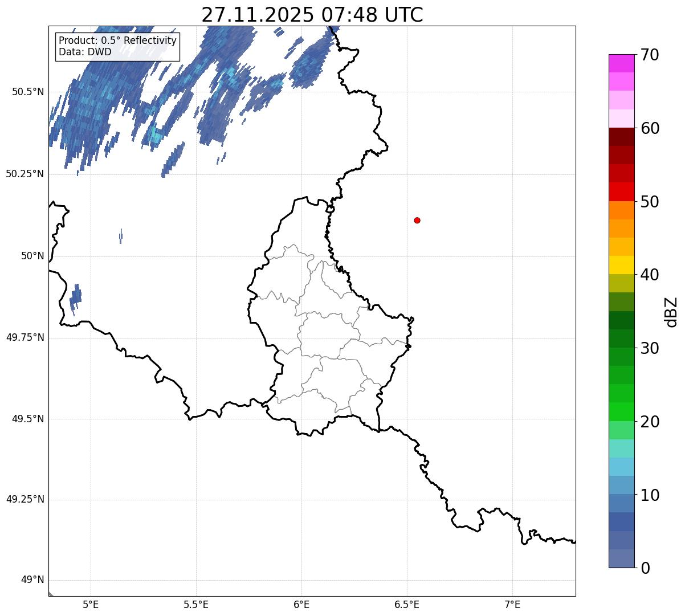Click the 50.25°N latitude label
This screenshot has height=616, width=685.
click(25, 174)
